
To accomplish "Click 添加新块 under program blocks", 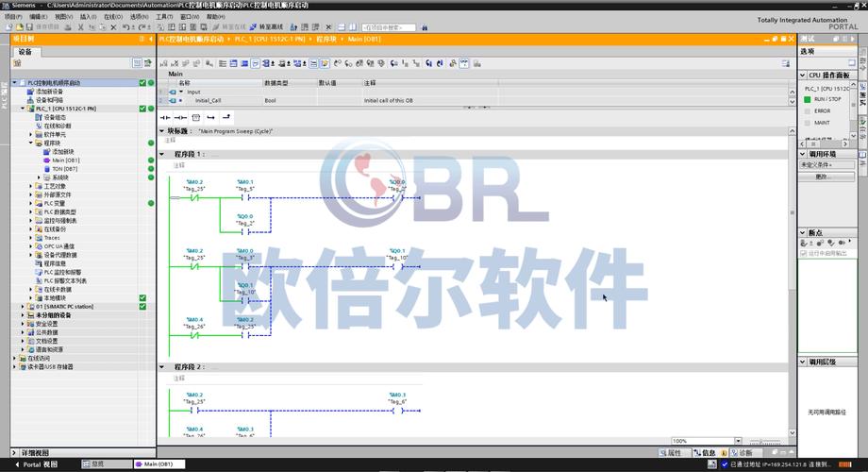I will tap(62, 151).
